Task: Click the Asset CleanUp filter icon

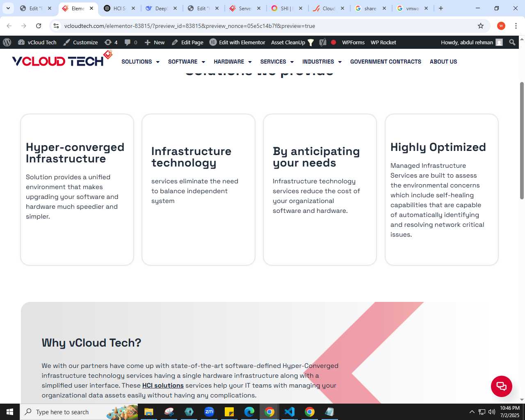Action: coord(311,42)
